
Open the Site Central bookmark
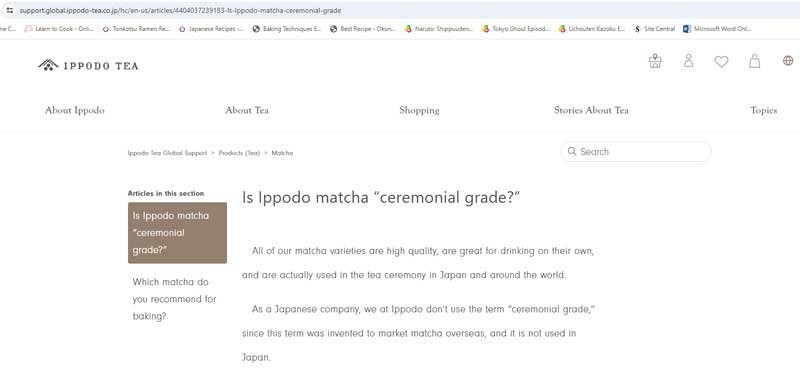point(655,29)
